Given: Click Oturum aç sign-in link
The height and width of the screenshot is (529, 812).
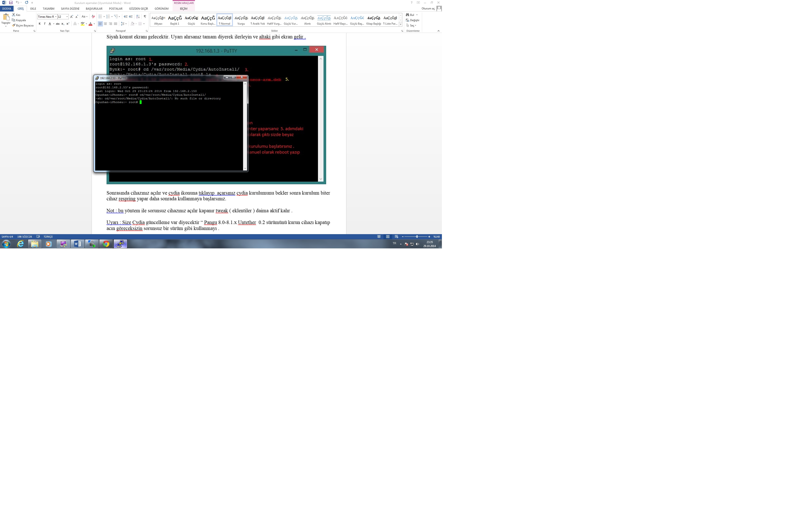Looking at the screenshot, I should [x=428, y=9].
